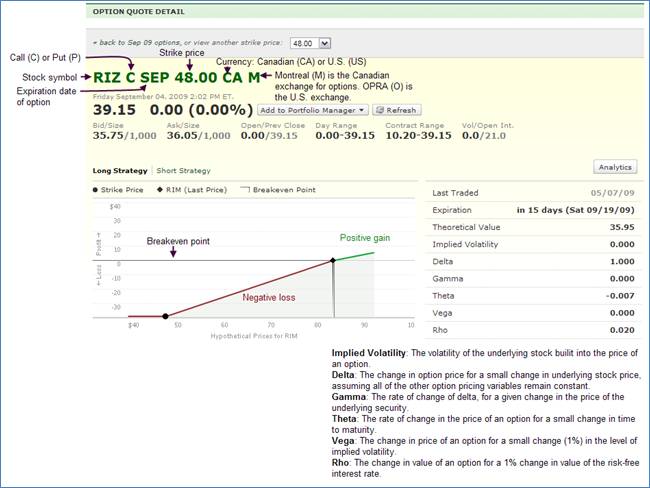
Task: Click the Analytics button
Action: coord(615,167)
